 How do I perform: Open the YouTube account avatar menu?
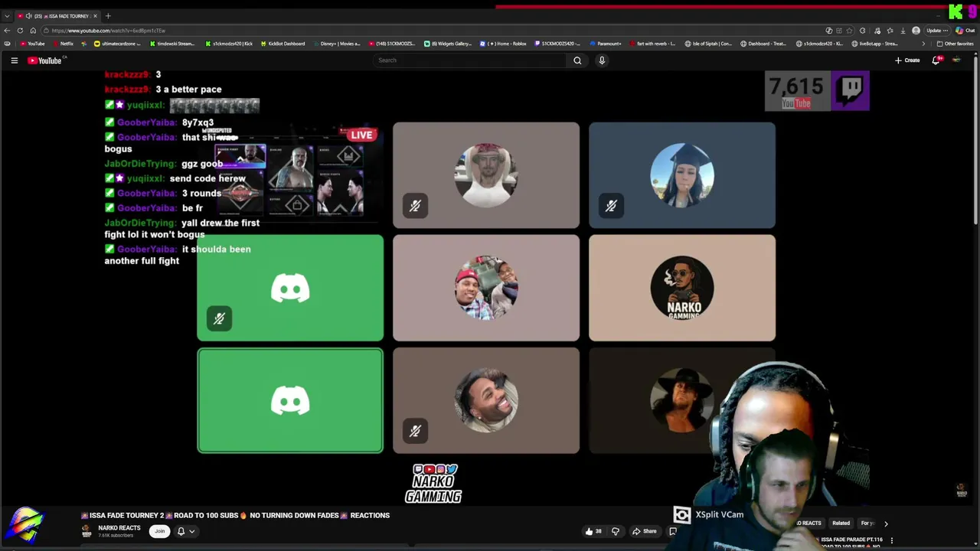pyautogui.click(x=956, y=60)
